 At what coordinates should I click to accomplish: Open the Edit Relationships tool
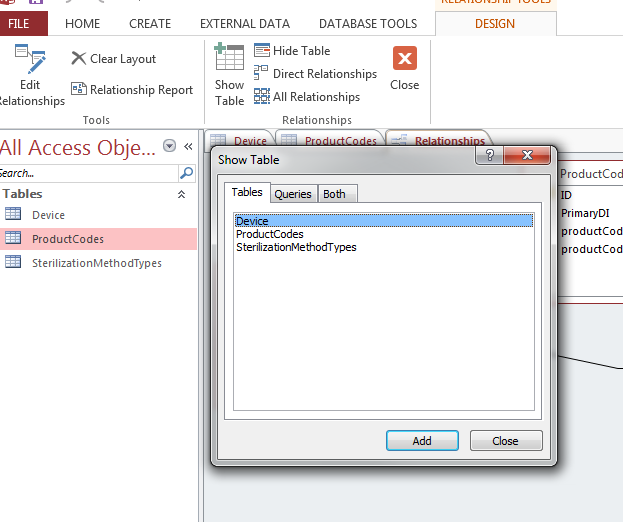pos(30,75)
